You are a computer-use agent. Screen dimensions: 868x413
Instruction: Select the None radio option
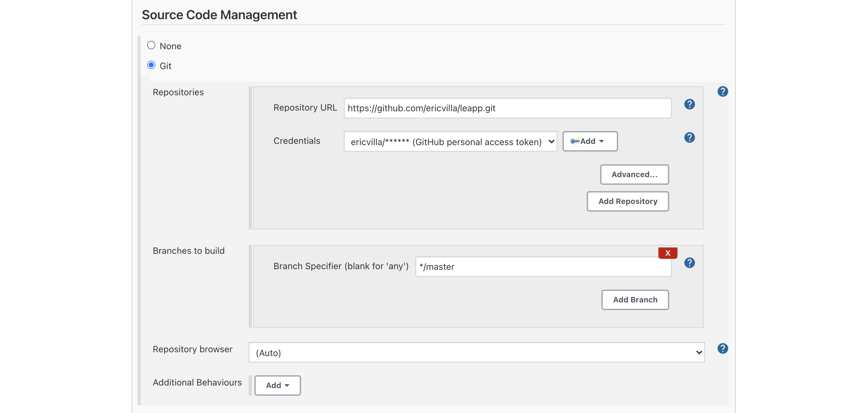pyautogui.click(x=151, y=45)
